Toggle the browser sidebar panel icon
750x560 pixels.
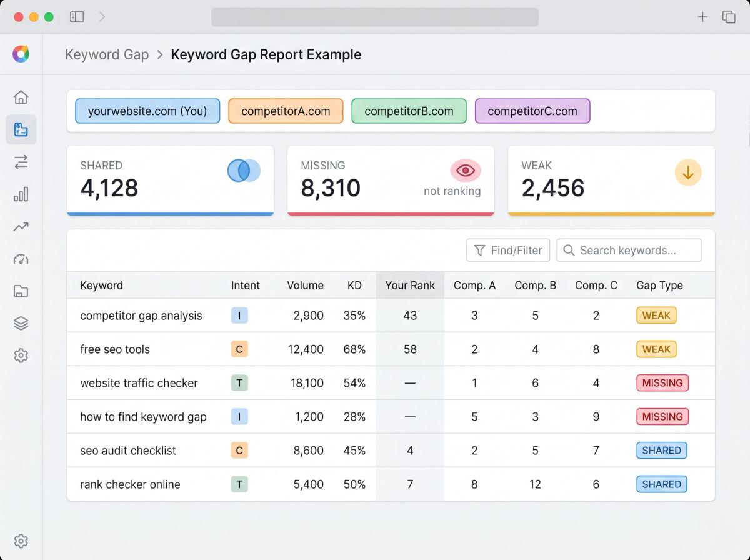[x=77, y=17]
